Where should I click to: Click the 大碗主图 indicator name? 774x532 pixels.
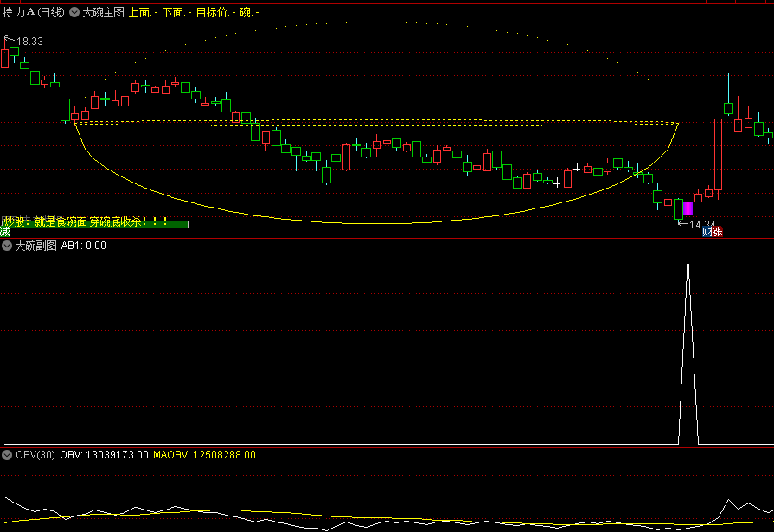point(103,12)
